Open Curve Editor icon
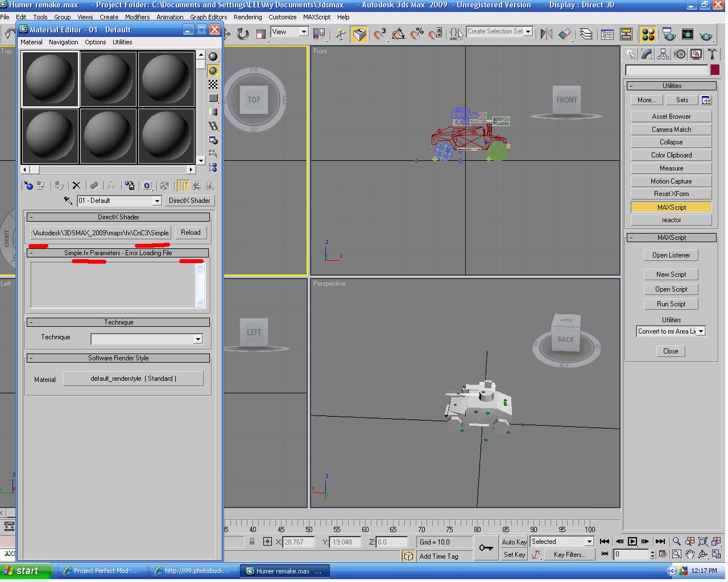 click(x=607, y=34)
